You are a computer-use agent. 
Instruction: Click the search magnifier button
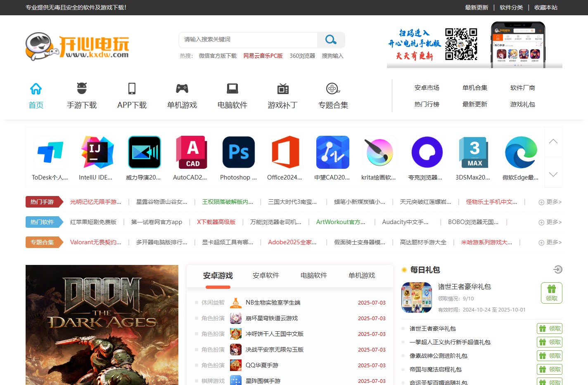[x=331, y=40]
